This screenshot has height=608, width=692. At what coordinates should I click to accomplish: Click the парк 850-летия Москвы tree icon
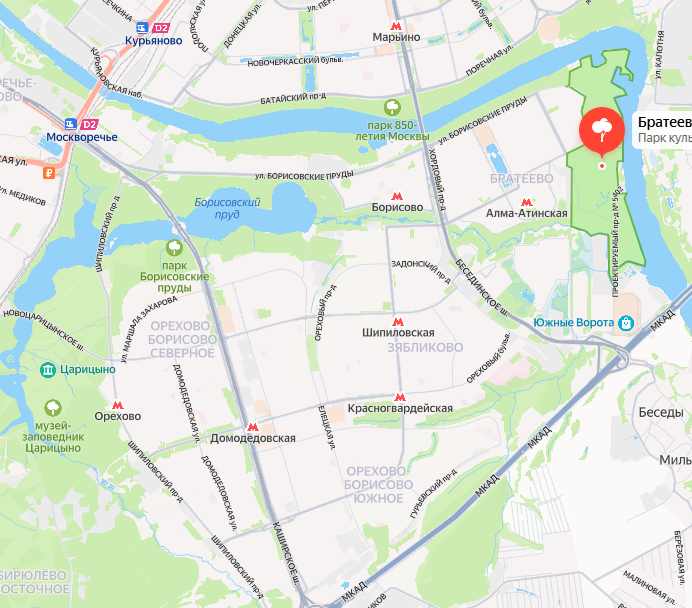(x=392, y=108)
